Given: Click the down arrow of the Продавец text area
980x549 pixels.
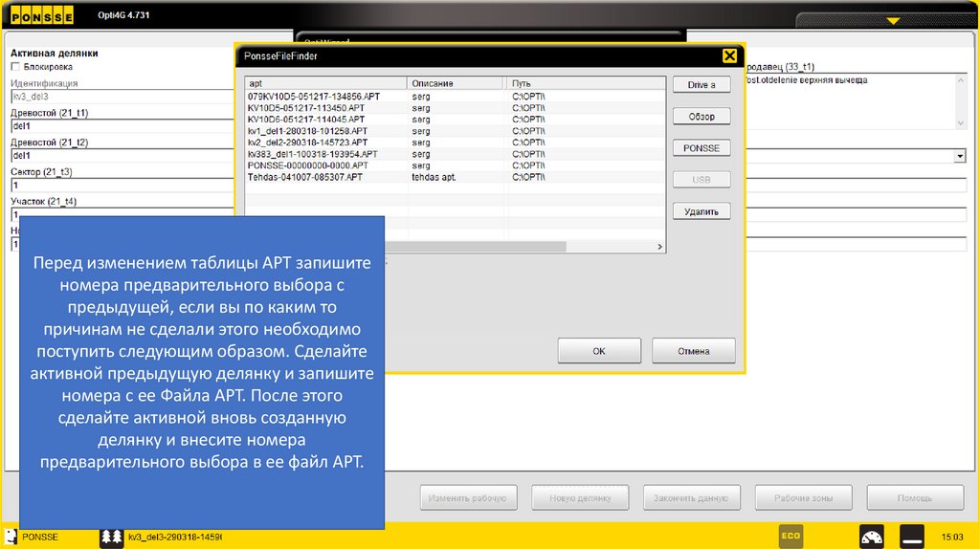Looking at the screenshot, I should click(961, 123).
